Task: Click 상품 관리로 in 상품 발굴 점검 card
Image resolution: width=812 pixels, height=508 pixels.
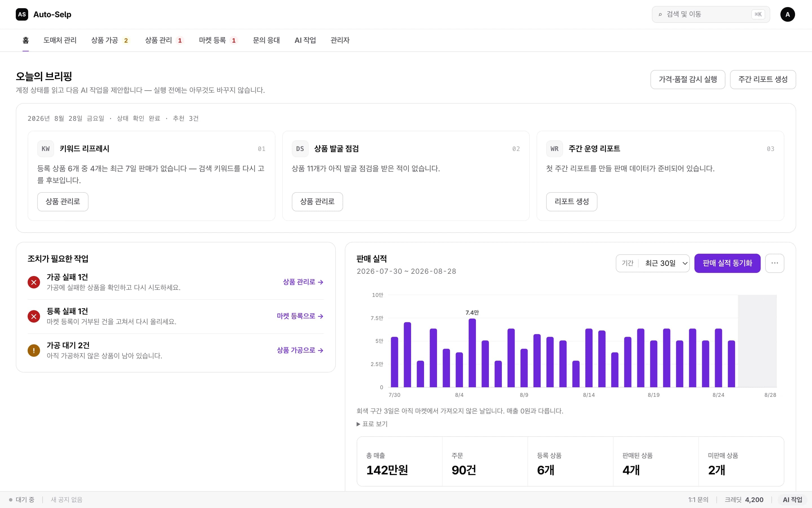Action: point(317,202)
